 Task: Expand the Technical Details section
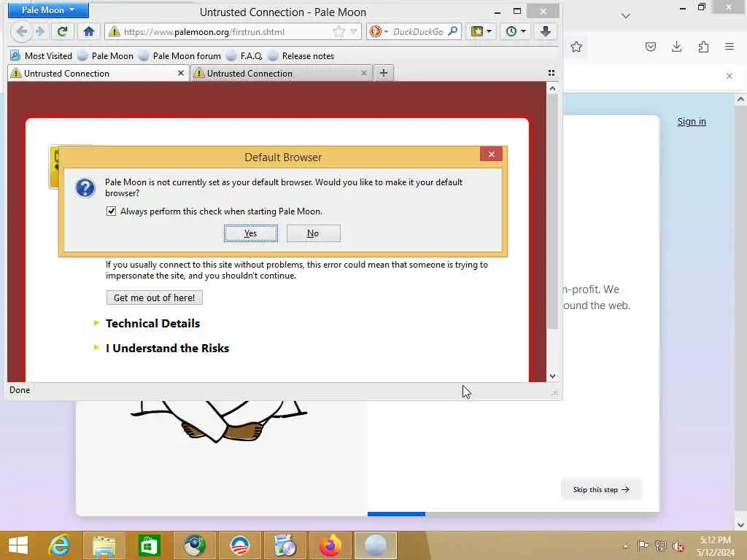point(152,323)
